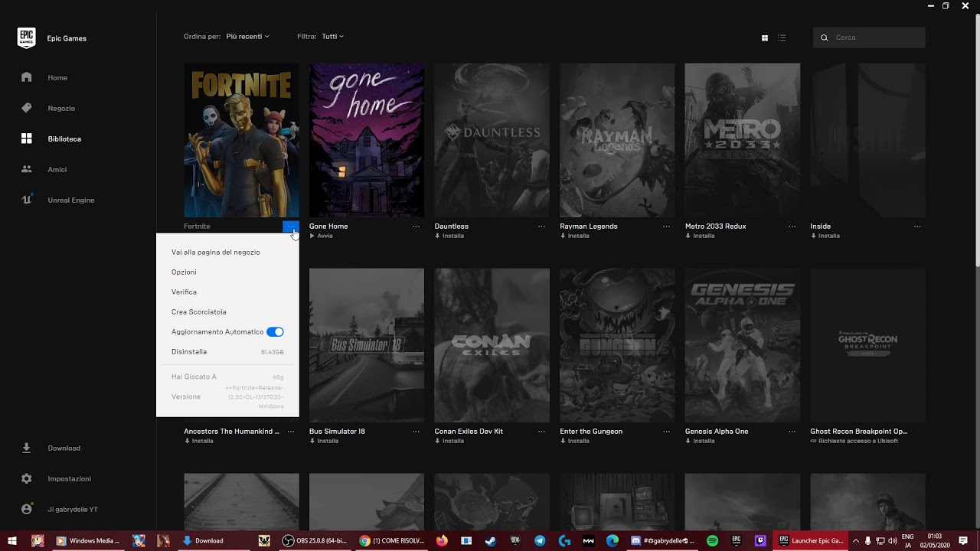Click Installa under Bus Simulator 18
The width and height of the screenshot is (980, 551).
coord(324,441)
